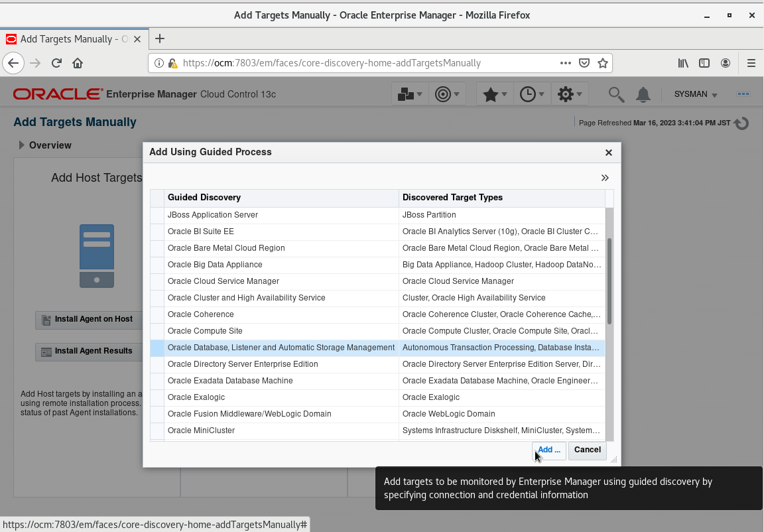Open the History clock menu

pyautogui.click(x=532, y=94)
